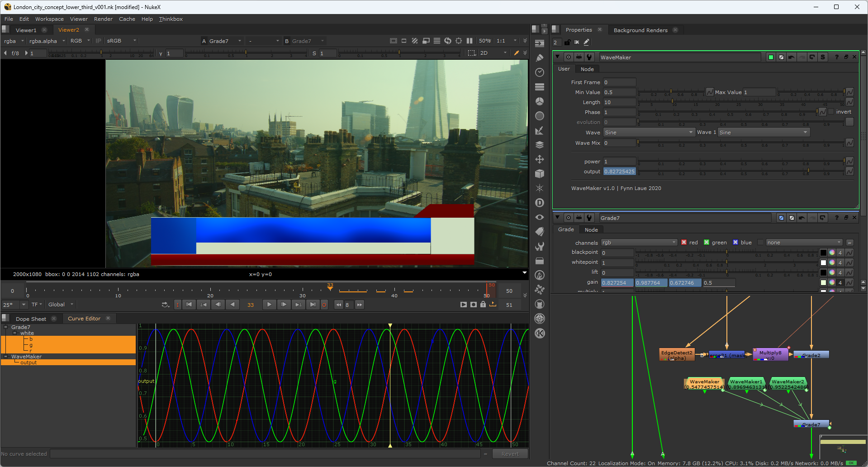Open the Time clock node menu
This screenshot has width=868, height=467.
[539, 72]
